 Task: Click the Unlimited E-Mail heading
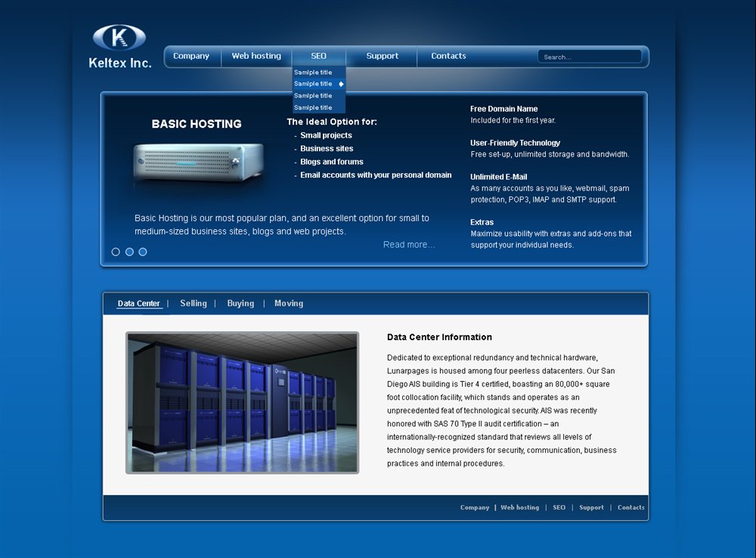pyautogui.click(x=498, y=177)
